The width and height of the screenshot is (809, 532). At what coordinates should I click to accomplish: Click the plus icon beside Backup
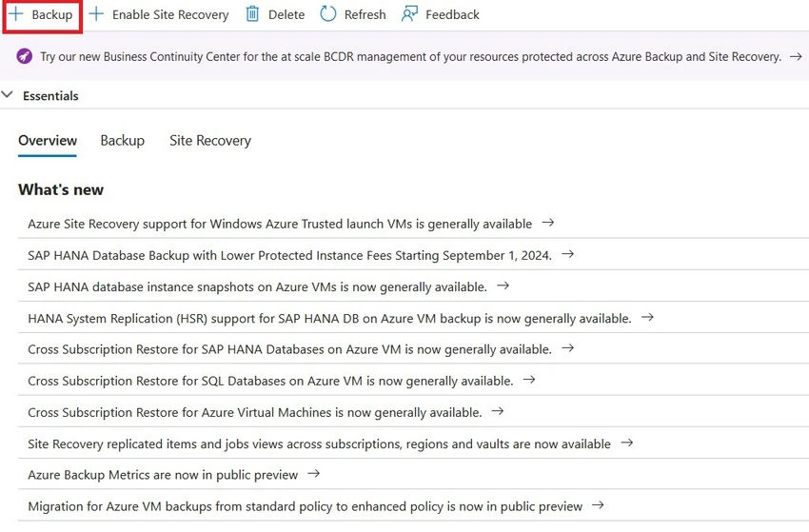pos(16,14)
